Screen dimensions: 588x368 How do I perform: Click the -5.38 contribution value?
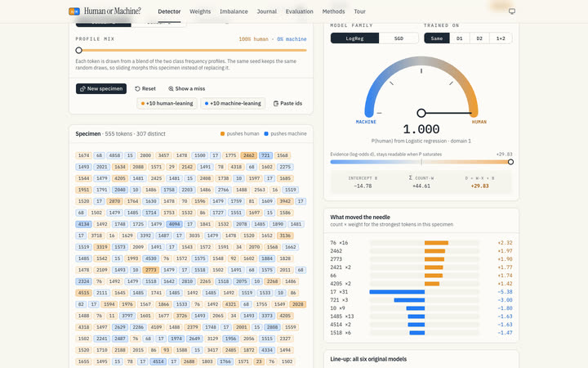click(505, 292)
